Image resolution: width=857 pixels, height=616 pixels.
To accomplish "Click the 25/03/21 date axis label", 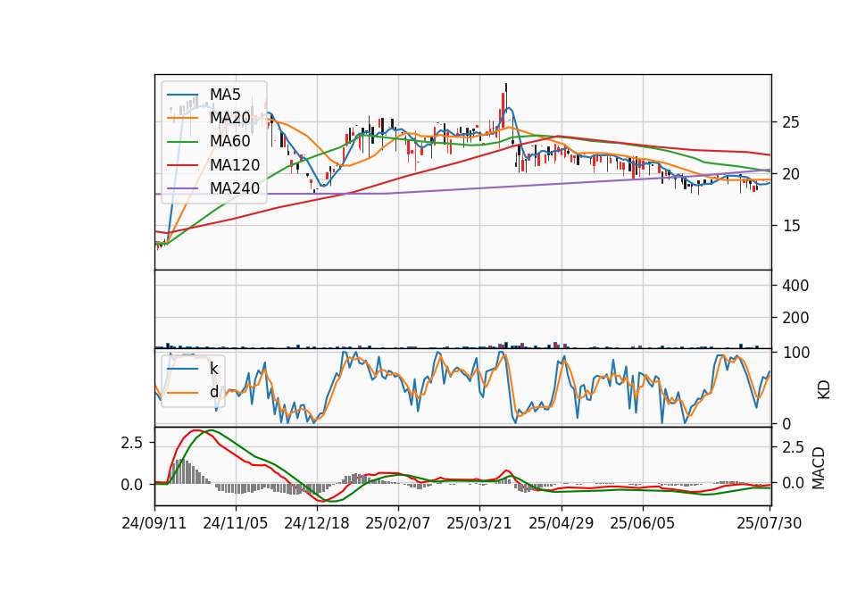I will 479,523.
